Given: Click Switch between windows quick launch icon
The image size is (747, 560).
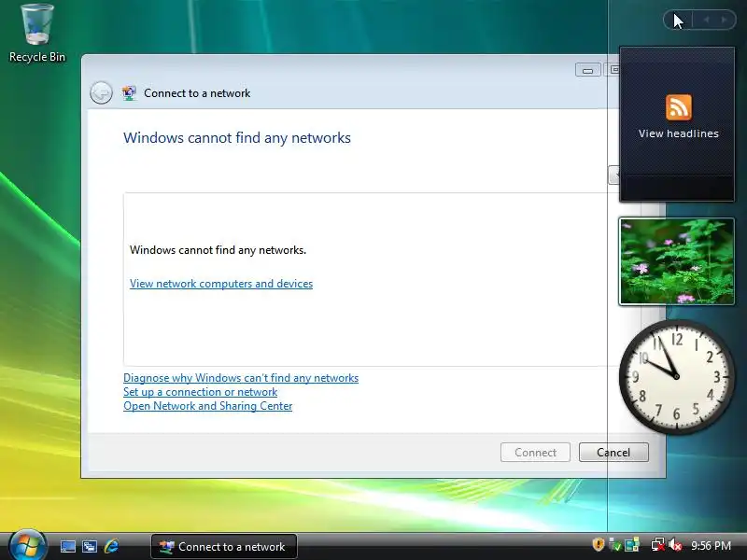Looking at the screenshot, I should [89, 546].
